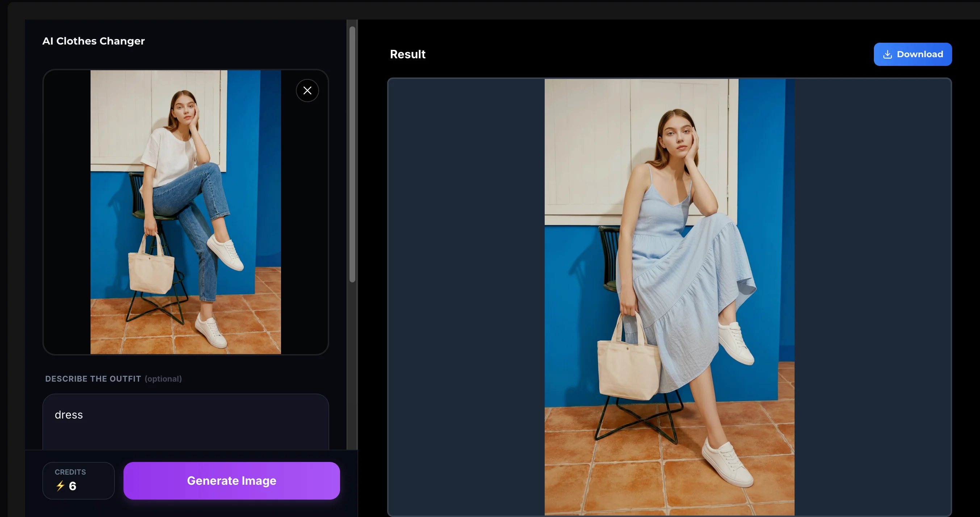Click the download arrow icon
Screen dimensions: 980x517
(x=887, y=54)
